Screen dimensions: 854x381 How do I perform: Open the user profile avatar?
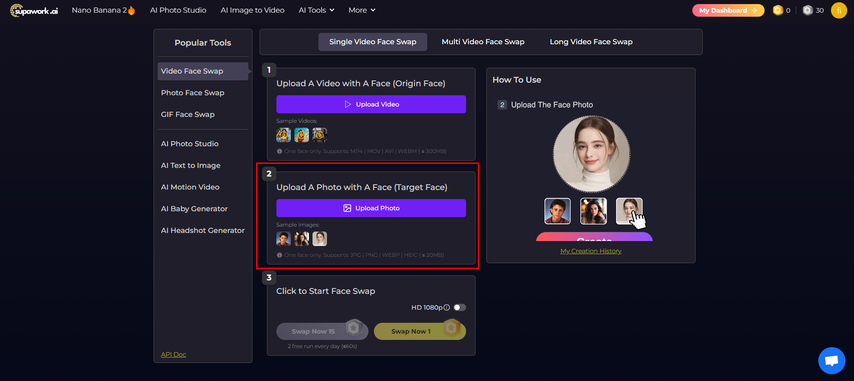(839, 10)
